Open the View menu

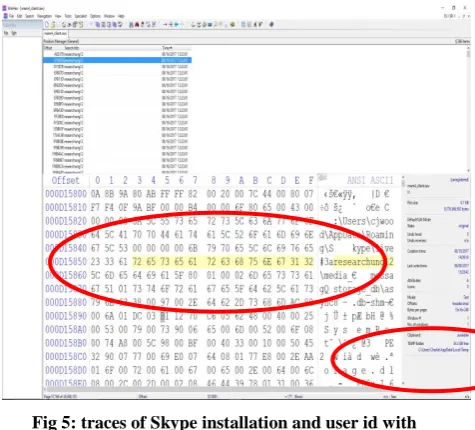[x=58, y=16]
